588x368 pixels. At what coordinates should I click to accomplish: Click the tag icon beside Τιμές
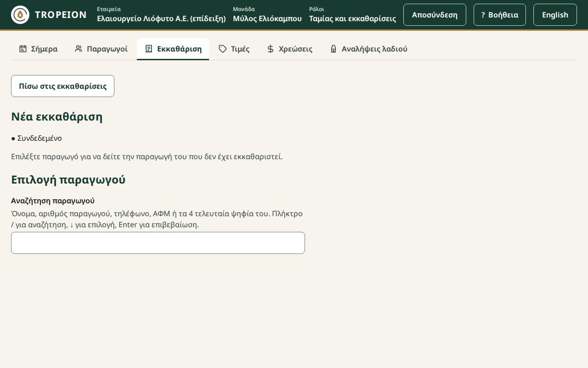coord(223,49)
